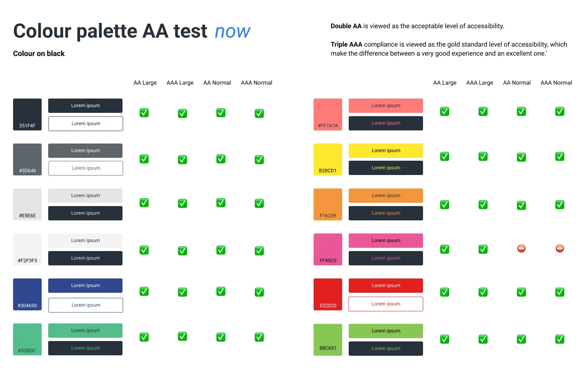Click the red fail icon under AA Normal for FF95C0

point(521,248)
